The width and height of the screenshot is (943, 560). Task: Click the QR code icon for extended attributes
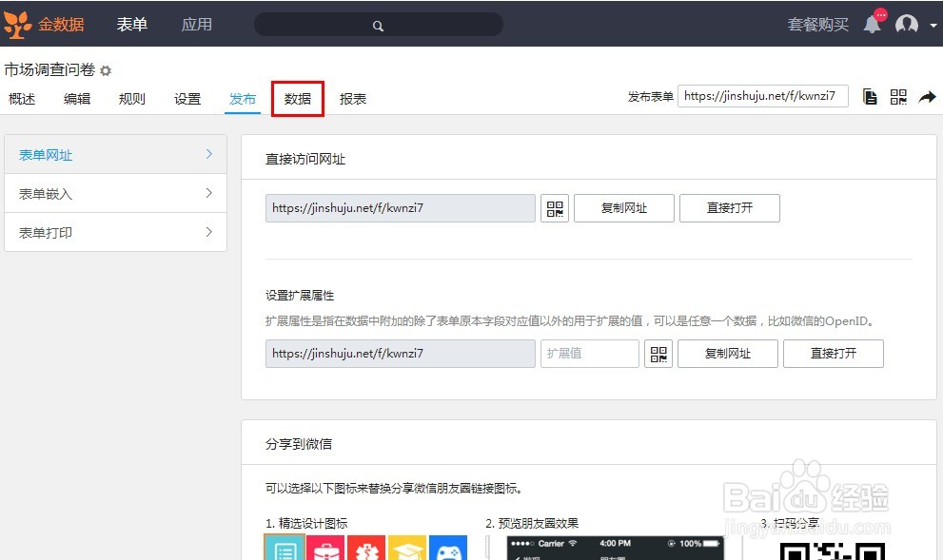(x=658, y=353)
